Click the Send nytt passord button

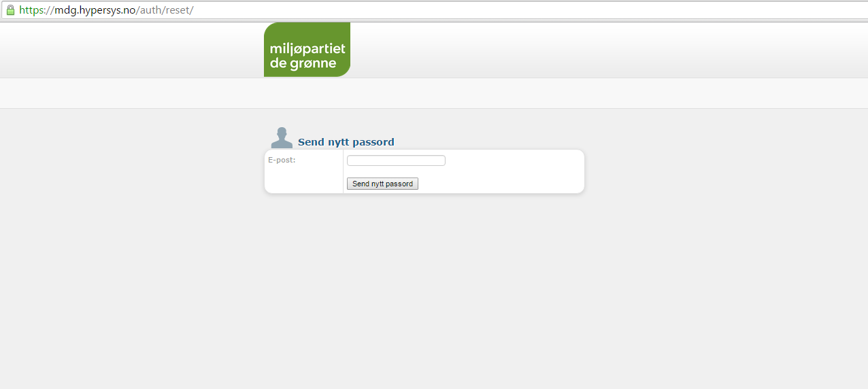(x=382, y=184)
